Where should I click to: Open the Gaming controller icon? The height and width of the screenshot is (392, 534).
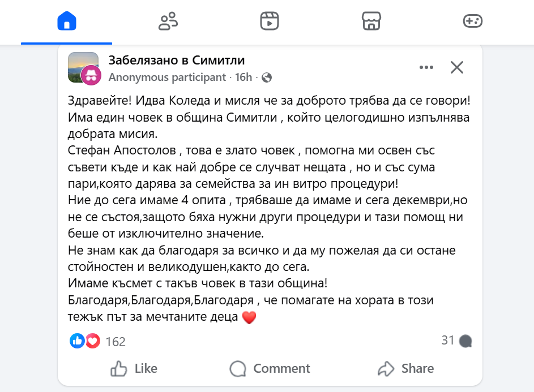point(473,21)
